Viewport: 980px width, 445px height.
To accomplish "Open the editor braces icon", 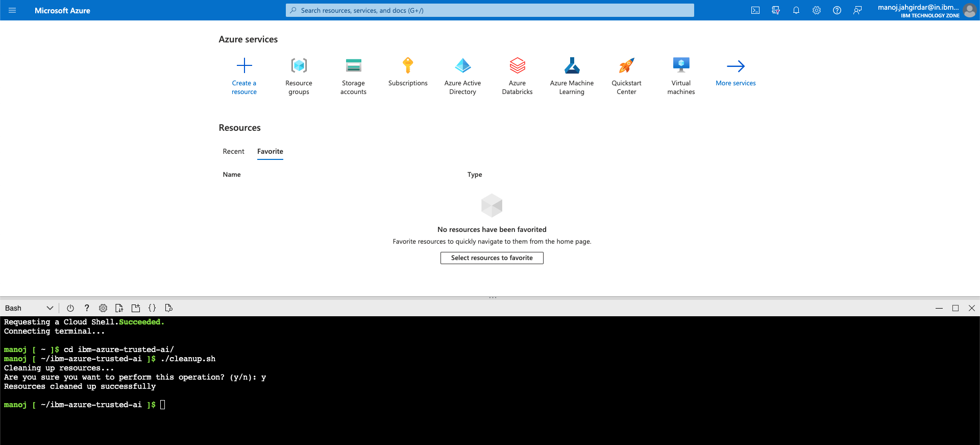I will (x=152, y=308).
